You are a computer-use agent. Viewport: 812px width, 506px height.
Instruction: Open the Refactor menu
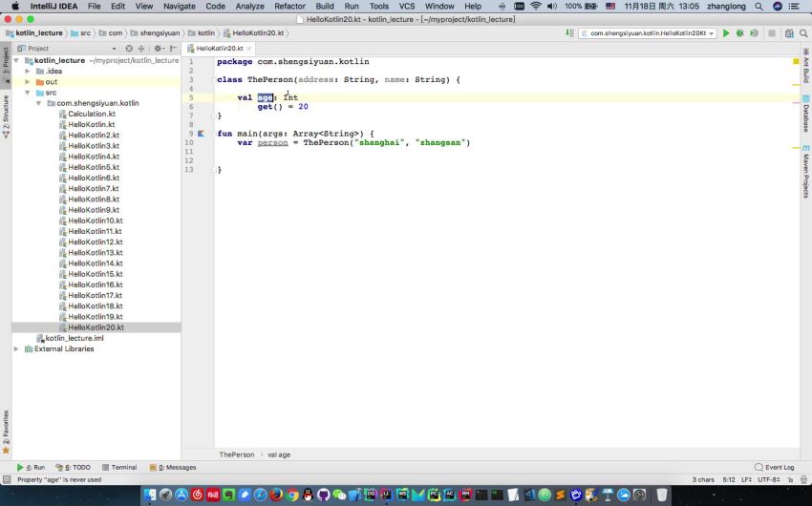pyautogui.click(x=289, y=7)
